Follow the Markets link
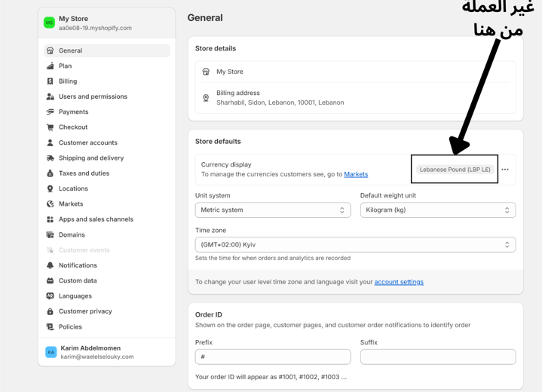The height and width of the screenshot is (392, 542). click(356, 175)
